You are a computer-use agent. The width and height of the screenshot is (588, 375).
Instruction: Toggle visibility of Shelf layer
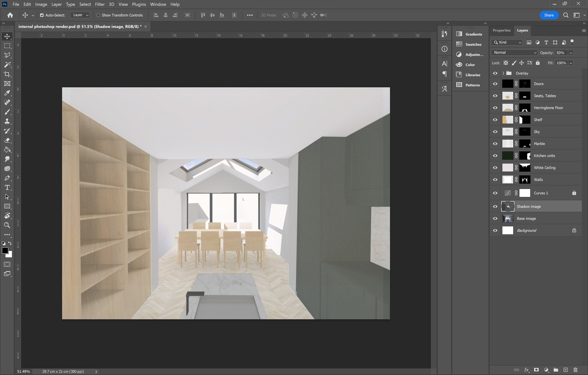(495, 120)
